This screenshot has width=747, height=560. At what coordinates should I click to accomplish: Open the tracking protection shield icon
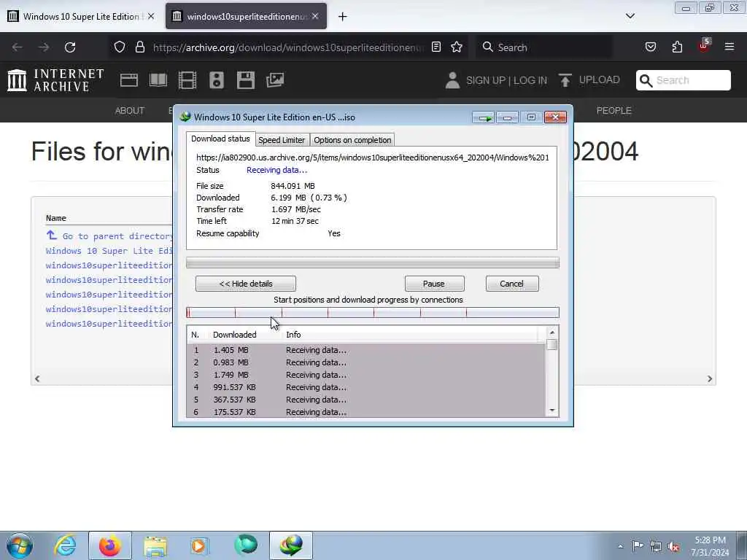120,47
